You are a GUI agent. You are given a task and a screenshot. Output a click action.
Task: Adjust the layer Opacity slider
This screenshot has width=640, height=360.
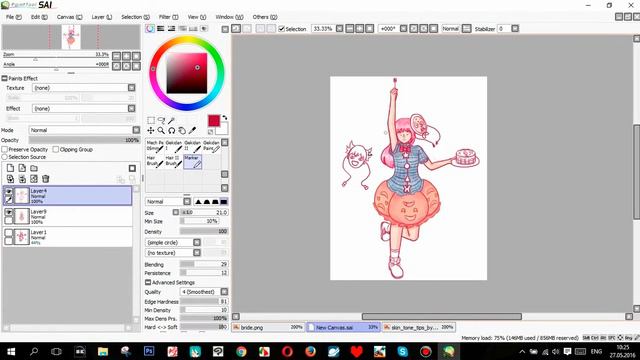click(84, 140)
